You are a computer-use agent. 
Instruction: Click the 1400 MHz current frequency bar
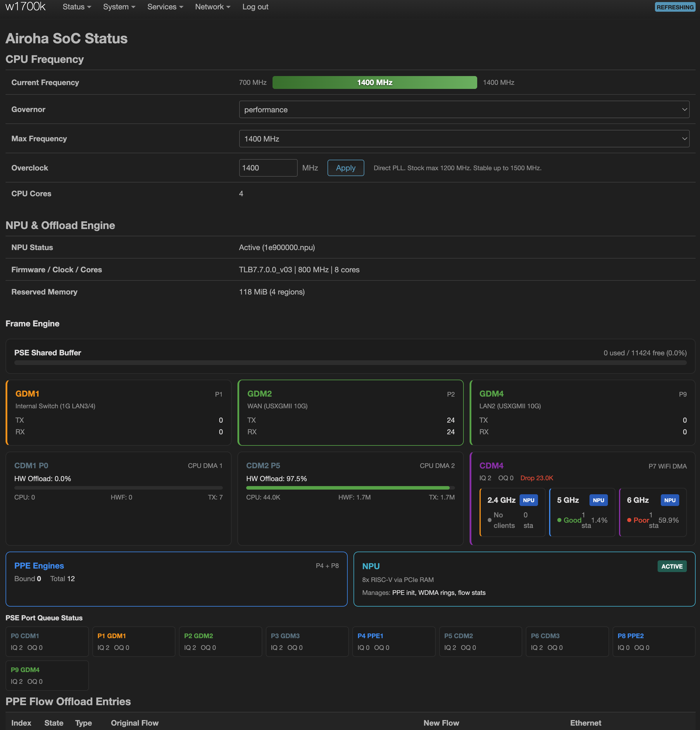374,82
